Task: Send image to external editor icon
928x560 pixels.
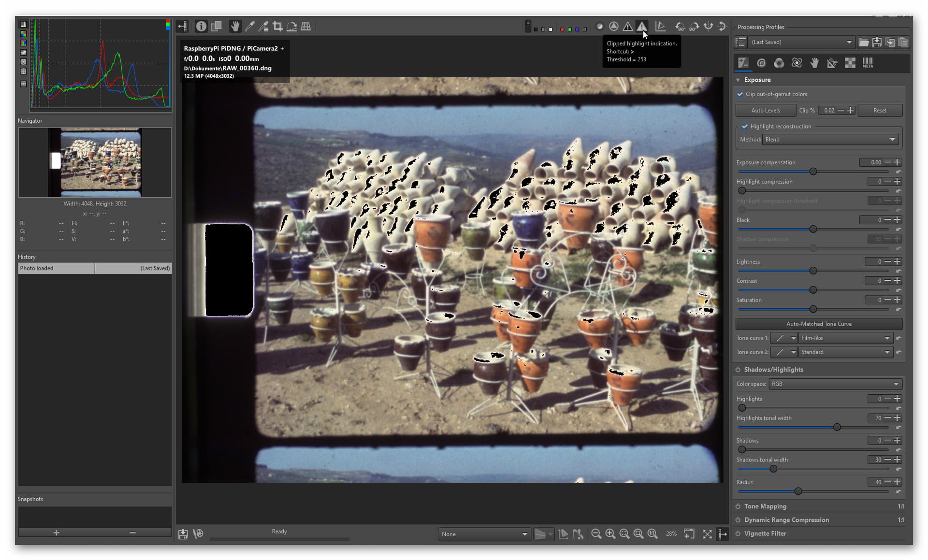Action: pyautogui.click(x=198, y=534)
